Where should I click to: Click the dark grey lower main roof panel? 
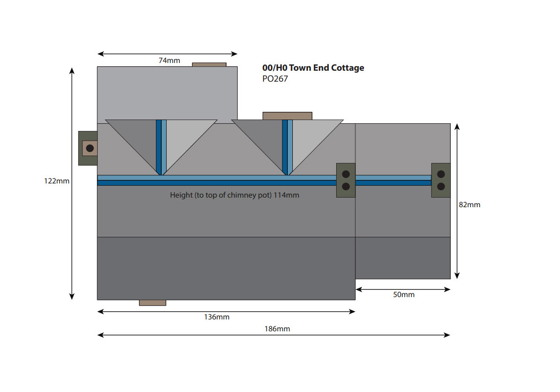[x=226, y=268]
